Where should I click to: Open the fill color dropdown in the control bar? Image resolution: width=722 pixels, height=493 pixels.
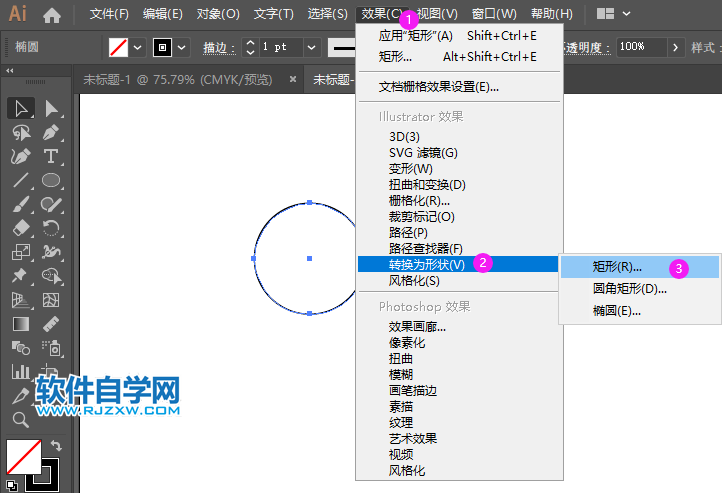click(x=137, y=47)
